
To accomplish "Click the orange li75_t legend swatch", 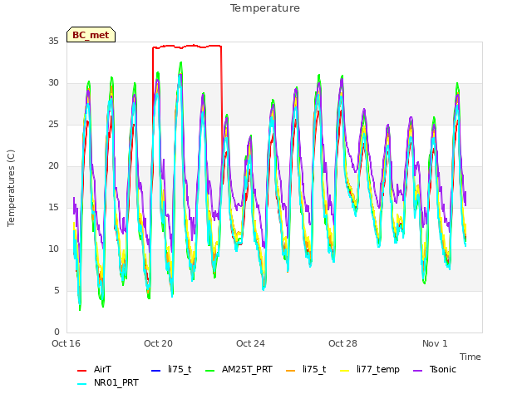I will tap(291, 371).
